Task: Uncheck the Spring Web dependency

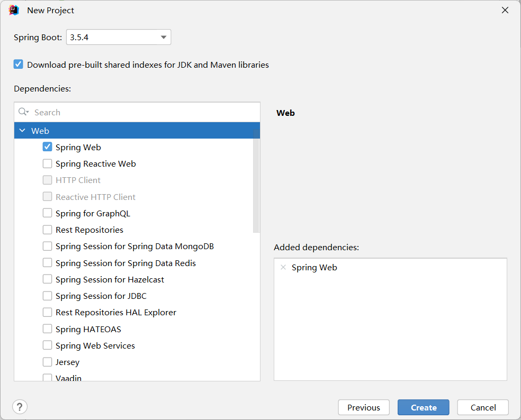Action: click(x=48, y=147)
